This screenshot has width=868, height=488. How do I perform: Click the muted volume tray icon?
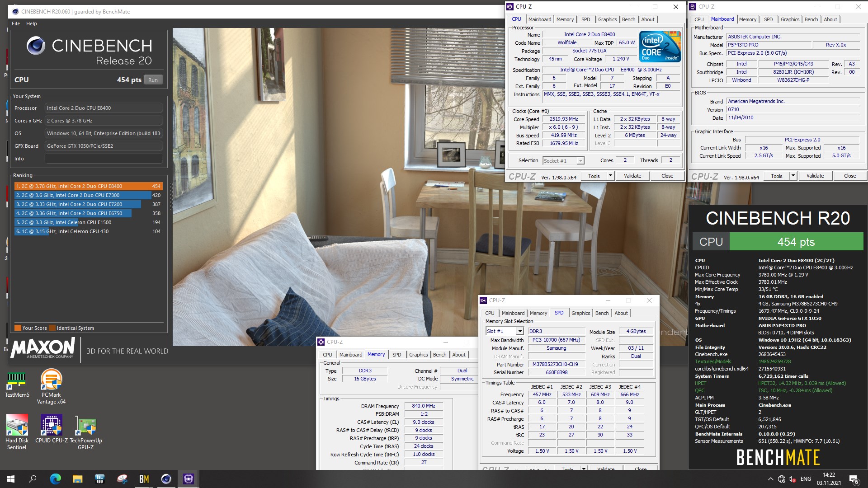click(792, 479)
